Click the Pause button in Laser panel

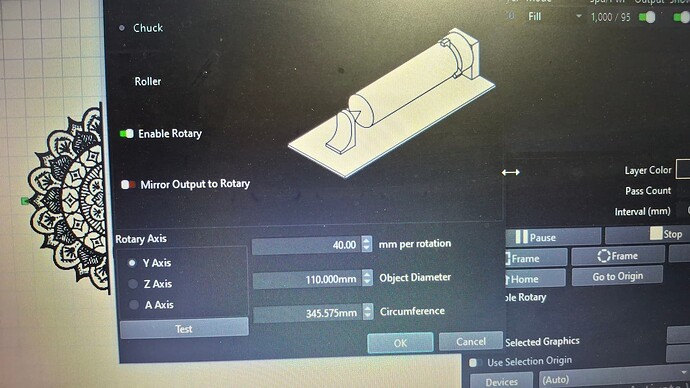[554, 237]
